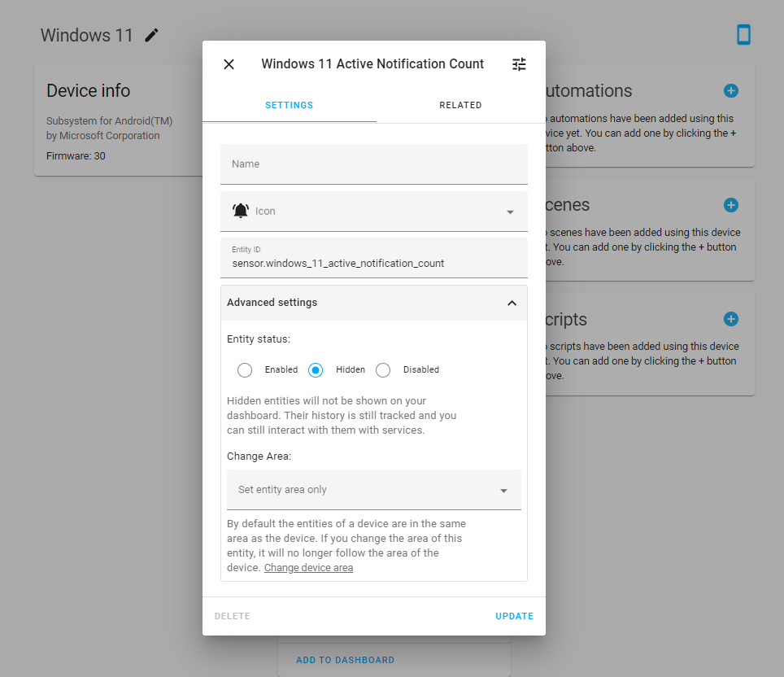Switch to the Settings tab

289,105
